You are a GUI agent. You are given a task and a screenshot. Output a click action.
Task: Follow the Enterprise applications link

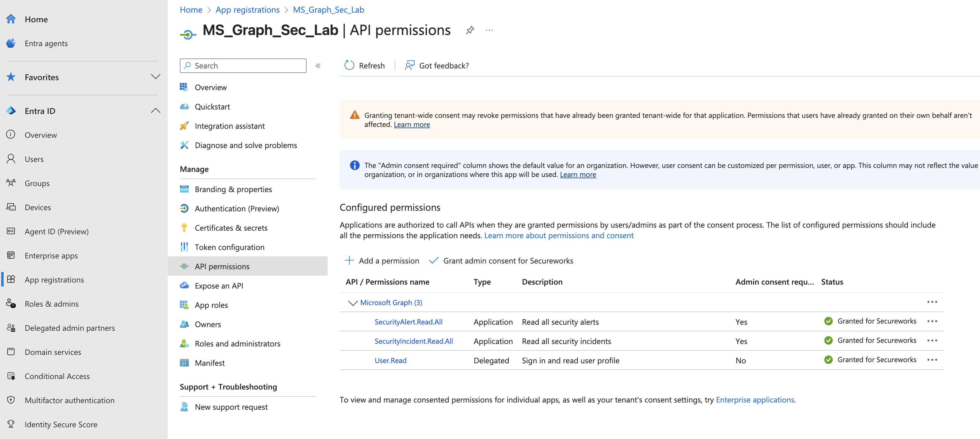[755, 400]
